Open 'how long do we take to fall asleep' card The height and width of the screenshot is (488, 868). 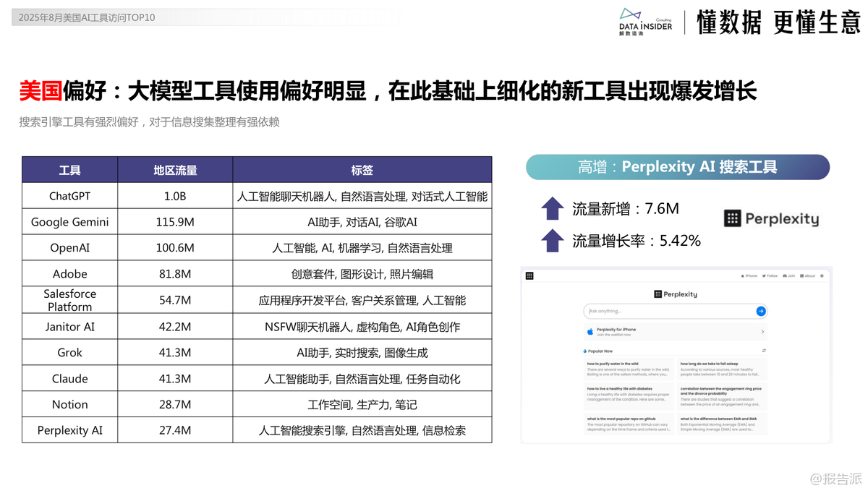(720, 369)
